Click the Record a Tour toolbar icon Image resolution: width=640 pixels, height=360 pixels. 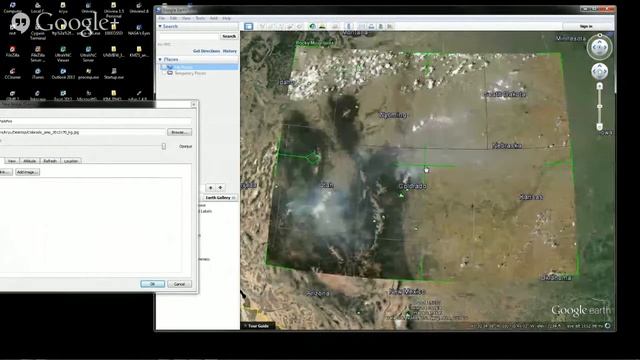300,26
